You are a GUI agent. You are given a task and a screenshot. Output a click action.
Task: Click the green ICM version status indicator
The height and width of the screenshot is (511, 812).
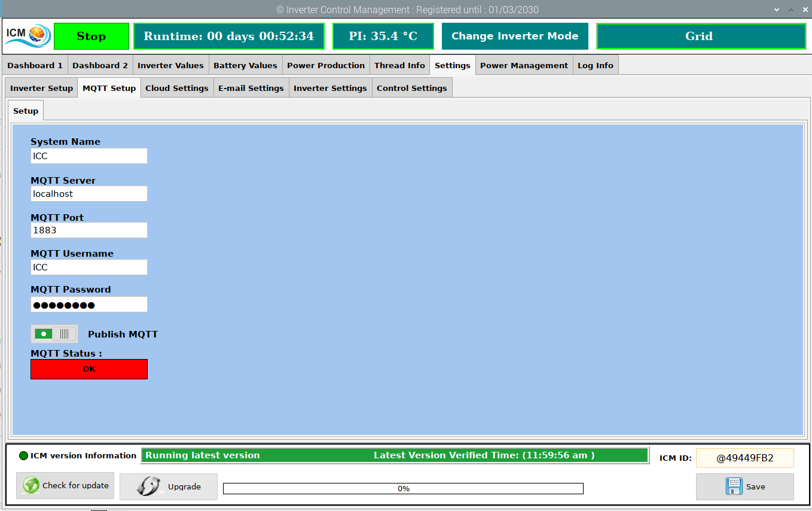[x=24, y=456]
